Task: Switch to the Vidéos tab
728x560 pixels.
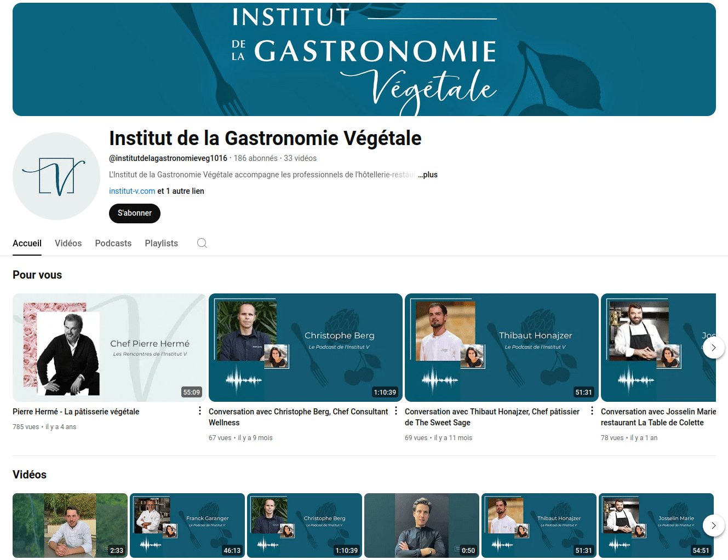Action: coord(68,243)
